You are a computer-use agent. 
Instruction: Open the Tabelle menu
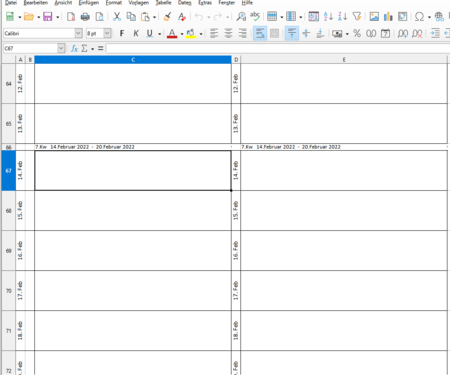click(x=163, y=3)
